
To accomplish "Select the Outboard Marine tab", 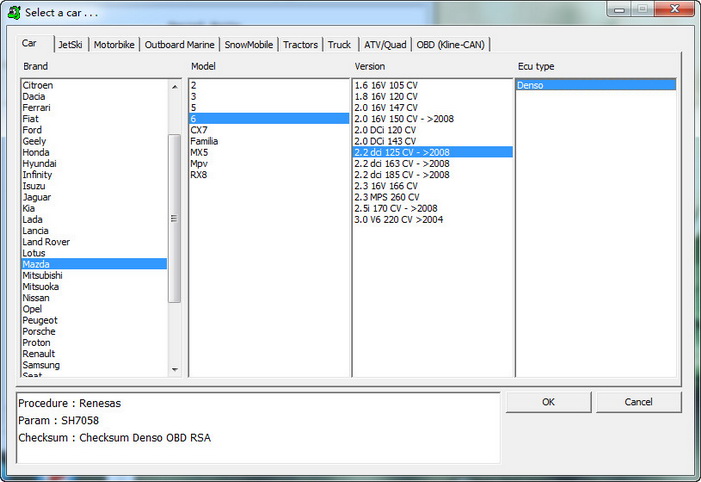I will (x=179, y=45).
